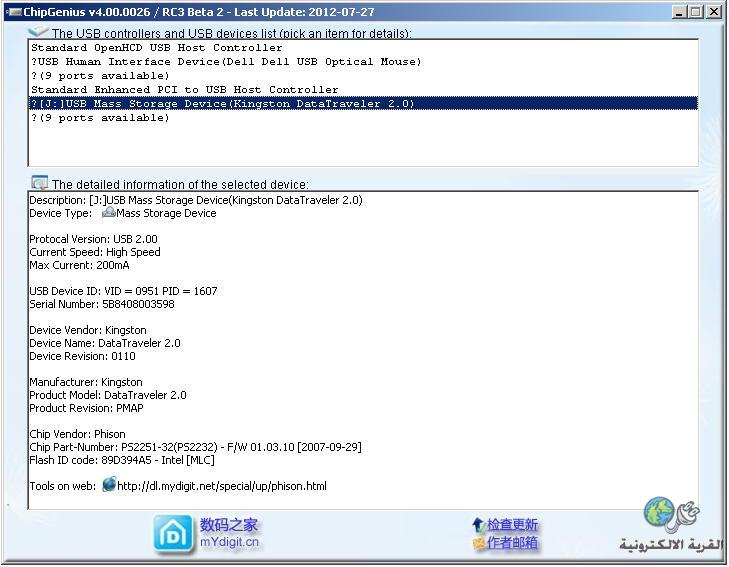This screenshot has width=729, height=567.
Task: Click the Device Type label
Action: pos(60,213)
